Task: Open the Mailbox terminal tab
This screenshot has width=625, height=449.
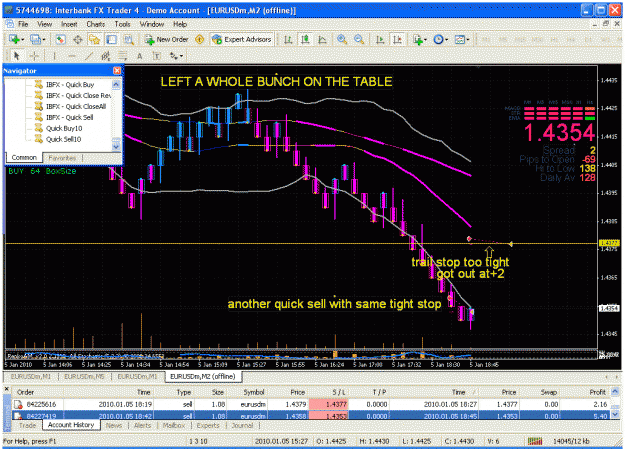Action: point(173,425)
